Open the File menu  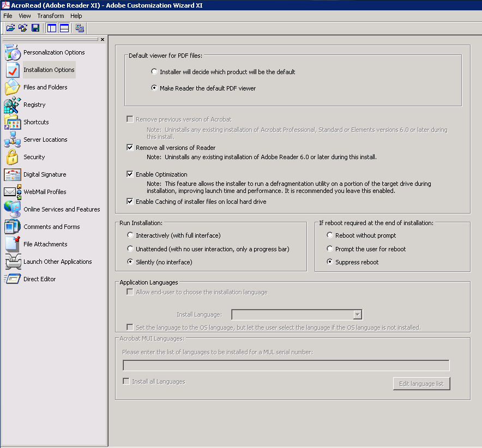click(8, 16)
